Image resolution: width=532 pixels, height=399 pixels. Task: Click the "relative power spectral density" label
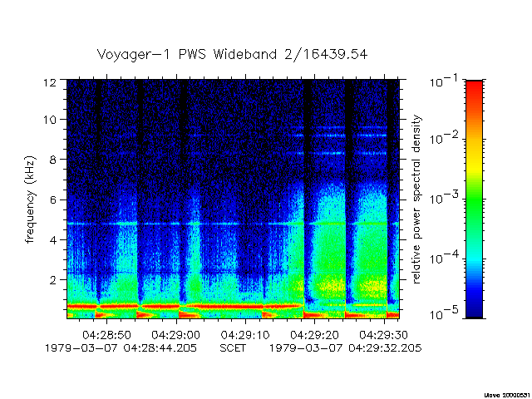(416, 199)
